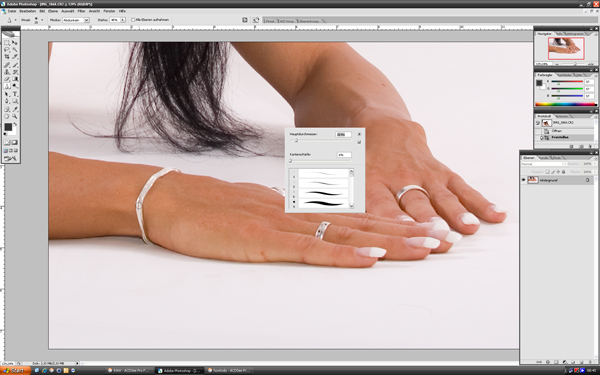This screenshot has width=600, height=375.
Task: Select the Crop tool
Action: [7, 56]
